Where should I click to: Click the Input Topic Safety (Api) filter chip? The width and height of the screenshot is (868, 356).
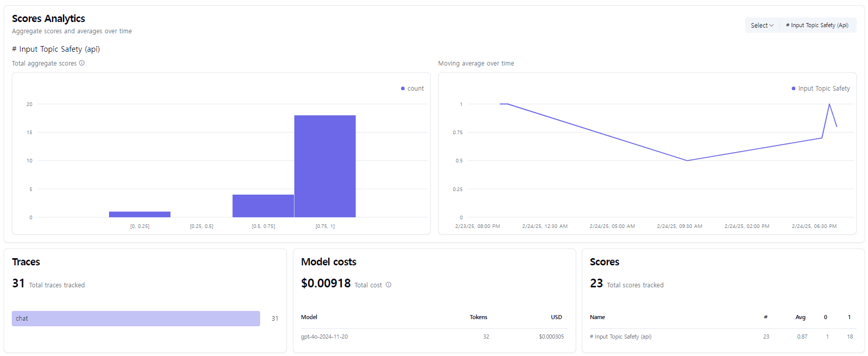817,25
